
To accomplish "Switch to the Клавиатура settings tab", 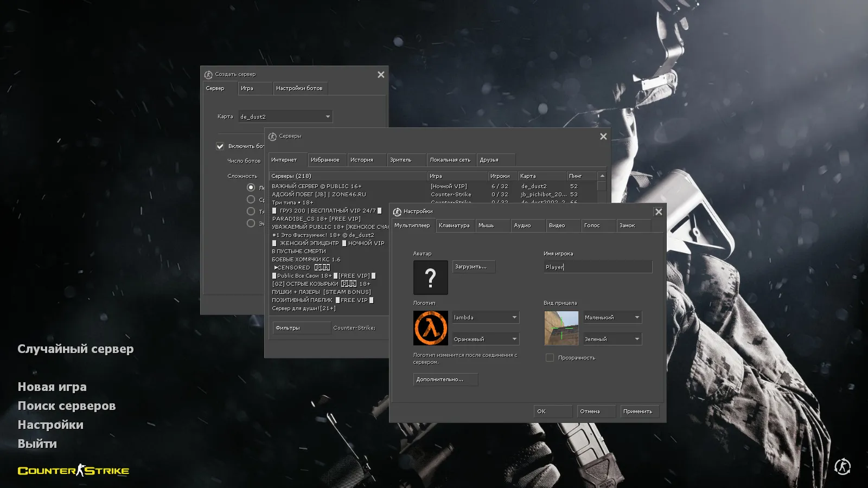I will (x=455, y=225).
